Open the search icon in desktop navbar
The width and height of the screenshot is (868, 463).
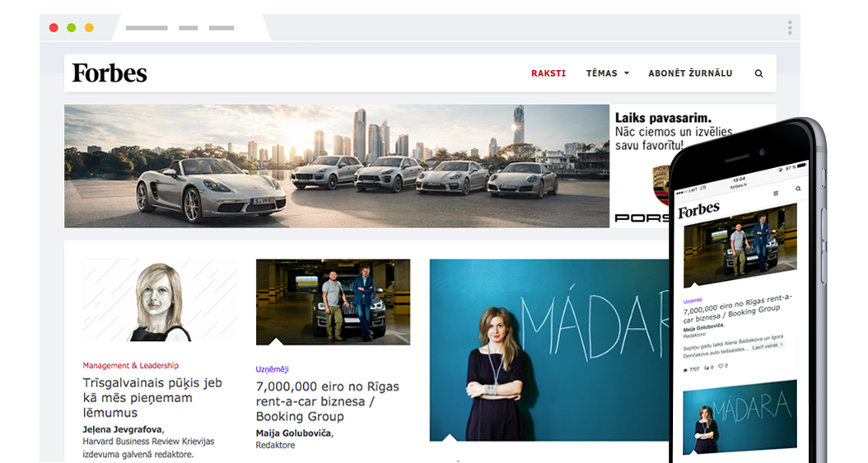(x=759, y=73)
